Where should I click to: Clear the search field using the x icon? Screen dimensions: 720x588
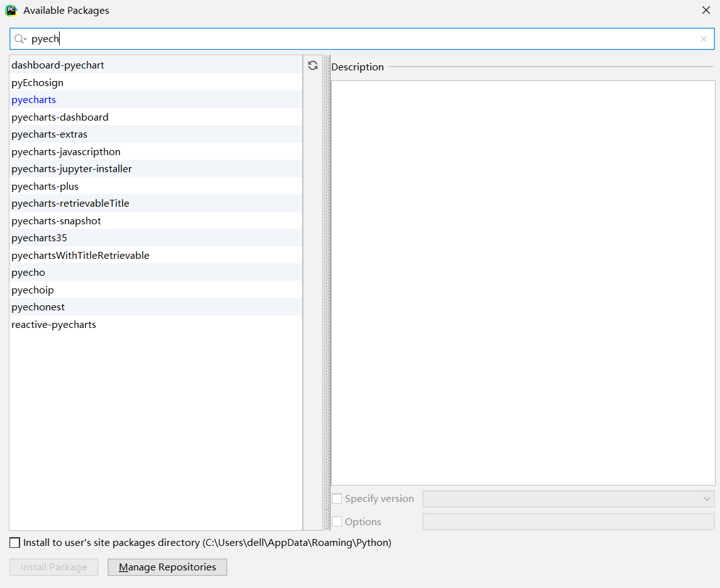point(704,39)
